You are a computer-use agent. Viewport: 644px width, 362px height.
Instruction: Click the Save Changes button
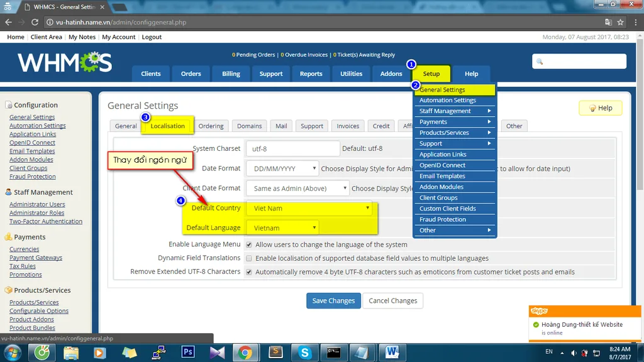pos(333,300)
